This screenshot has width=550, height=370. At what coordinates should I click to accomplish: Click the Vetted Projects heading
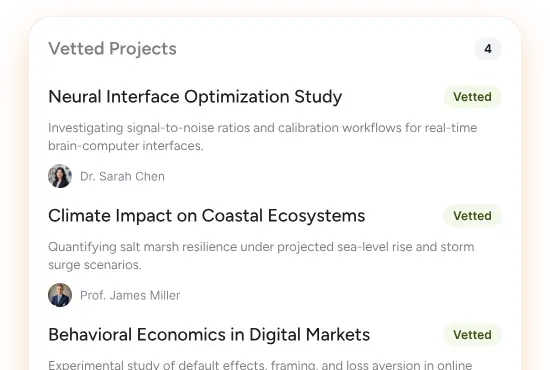112,49
